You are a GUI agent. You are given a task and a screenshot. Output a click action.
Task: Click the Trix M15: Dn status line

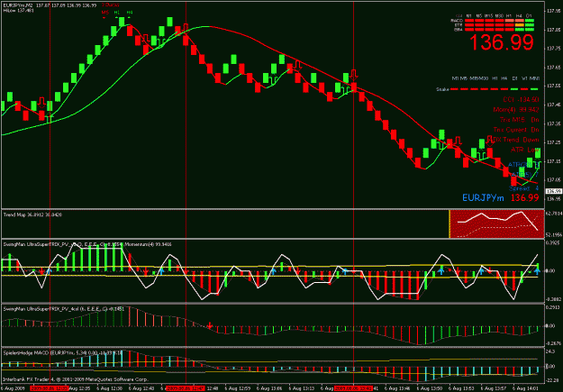pyautogui.click(x=519, y=119)
